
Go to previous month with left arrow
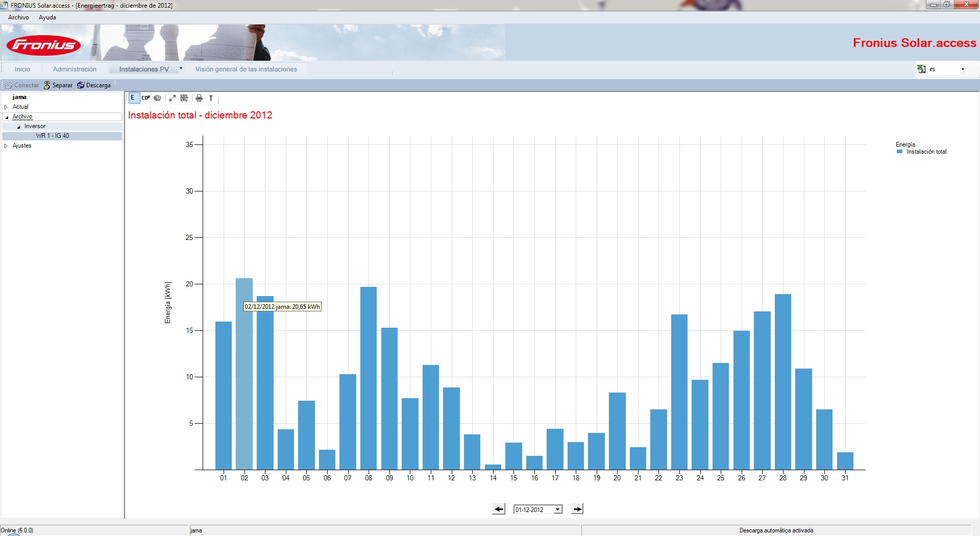tap(499, 509)
